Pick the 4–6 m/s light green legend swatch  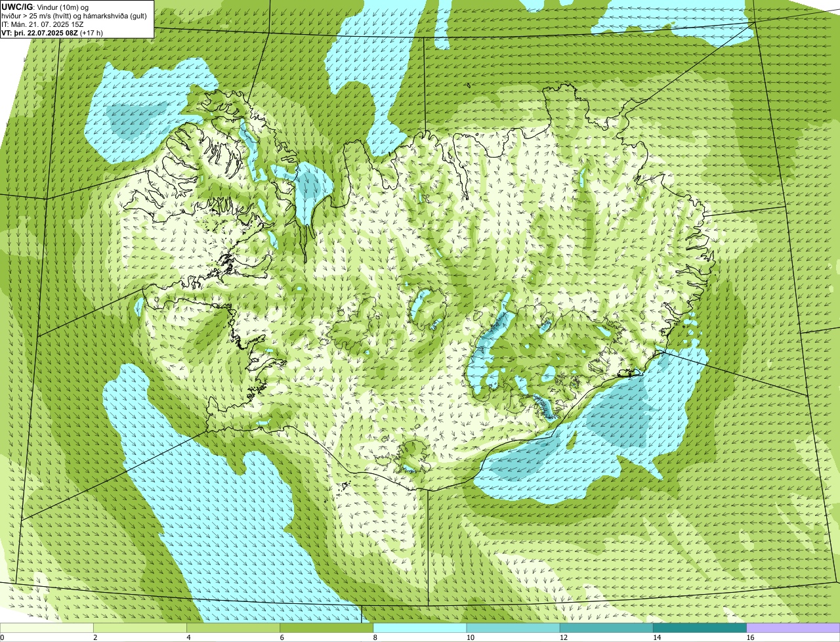[x=233, y=628]
